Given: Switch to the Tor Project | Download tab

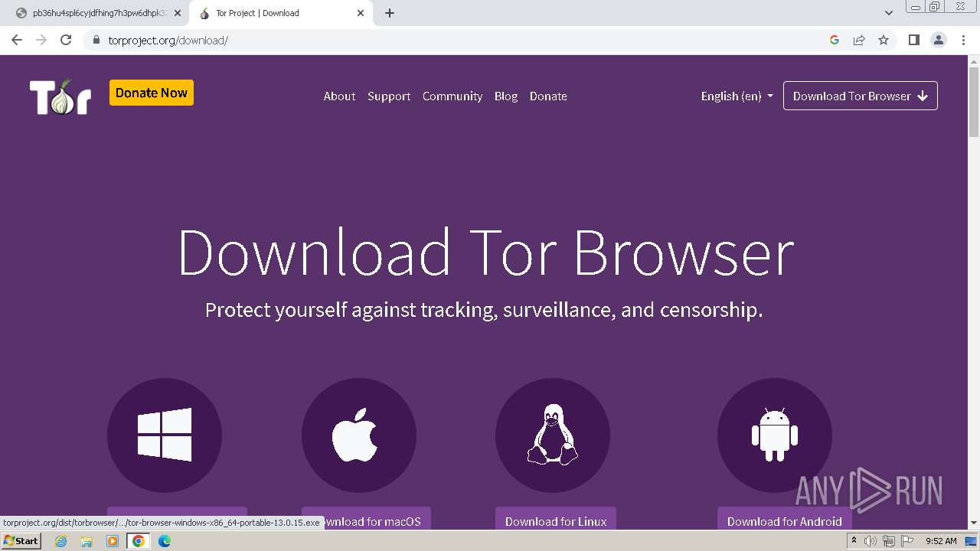Looking at the screenshot, I should [x=279, y=13].
